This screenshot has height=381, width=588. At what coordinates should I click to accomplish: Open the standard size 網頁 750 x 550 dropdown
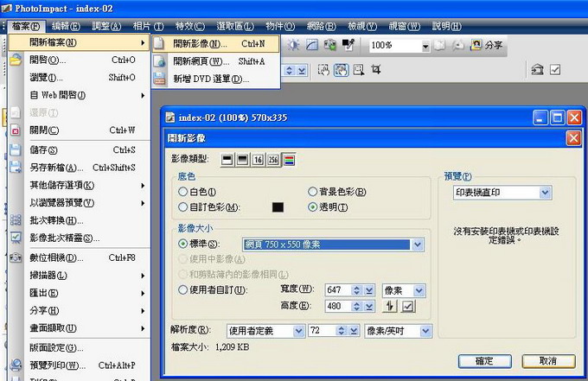point(418,244)
